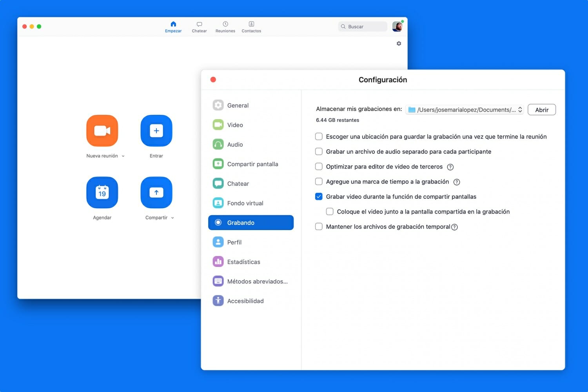The width and height of the screenshot is (588, 392).
Task: Uncheck Grabar video durante compartir pantallas
Action: [x=319, y=197]
